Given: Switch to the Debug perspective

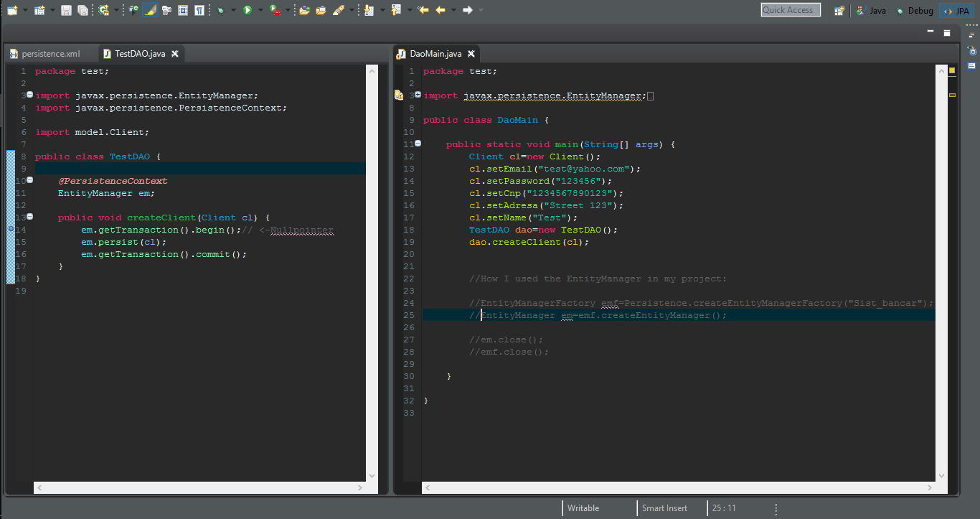Looking at the screenshot, I should [913, 11].
